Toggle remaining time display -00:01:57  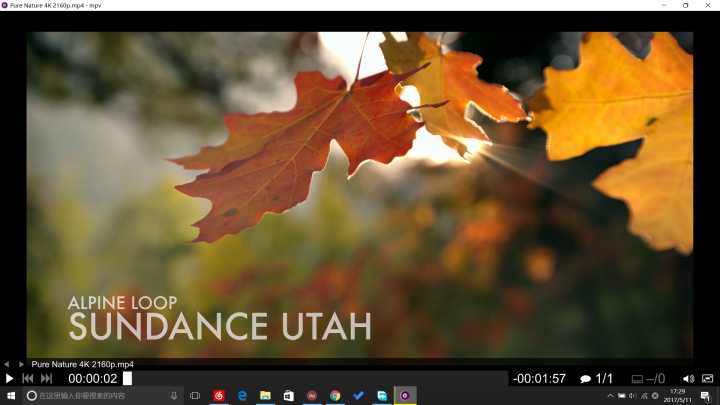tap(539, 379)
